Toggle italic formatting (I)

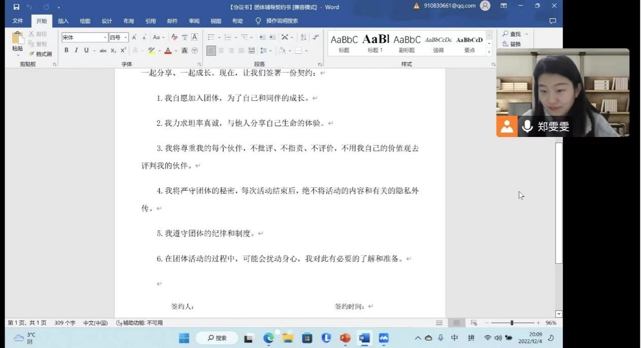(x=76, y=50)
